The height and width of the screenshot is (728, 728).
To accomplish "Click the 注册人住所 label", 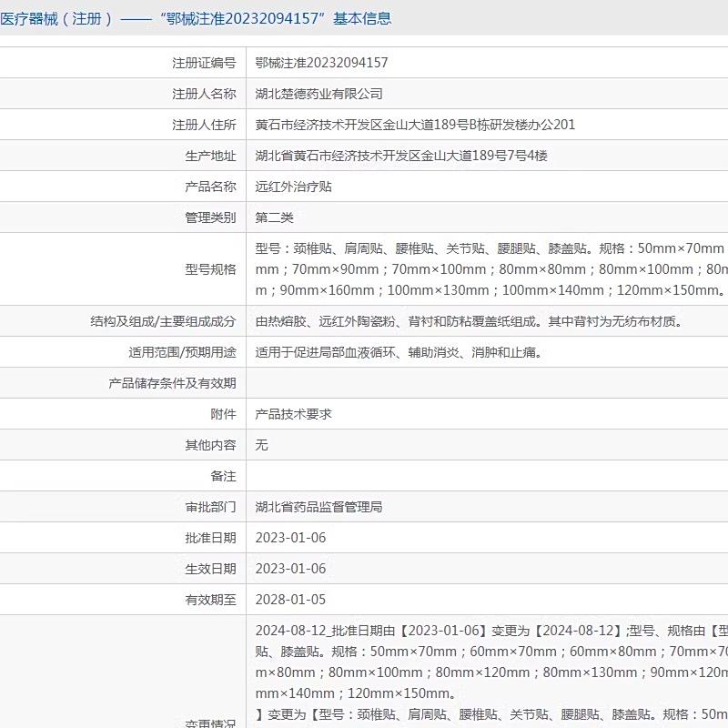I will (x=204, y=125).
